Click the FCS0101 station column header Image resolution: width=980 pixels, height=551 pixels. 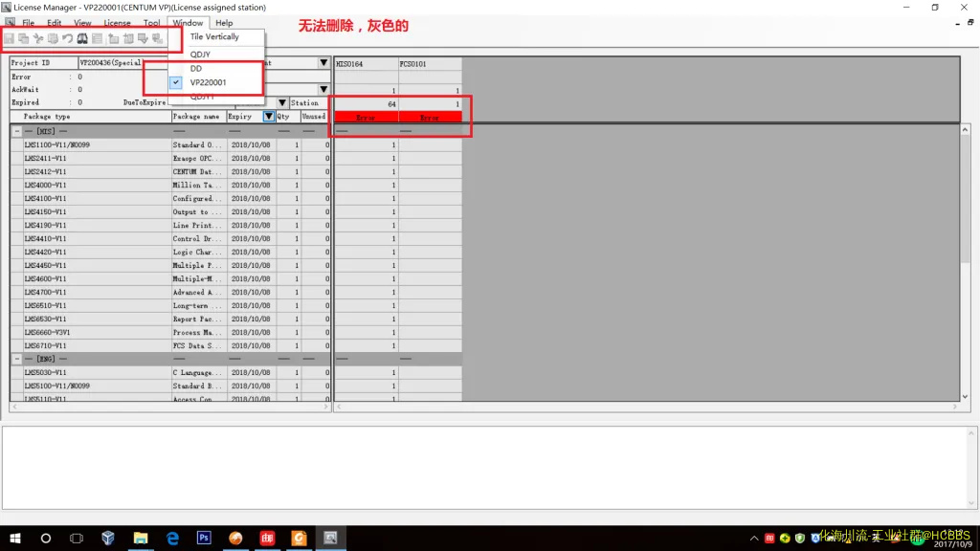tap(430, 64)
